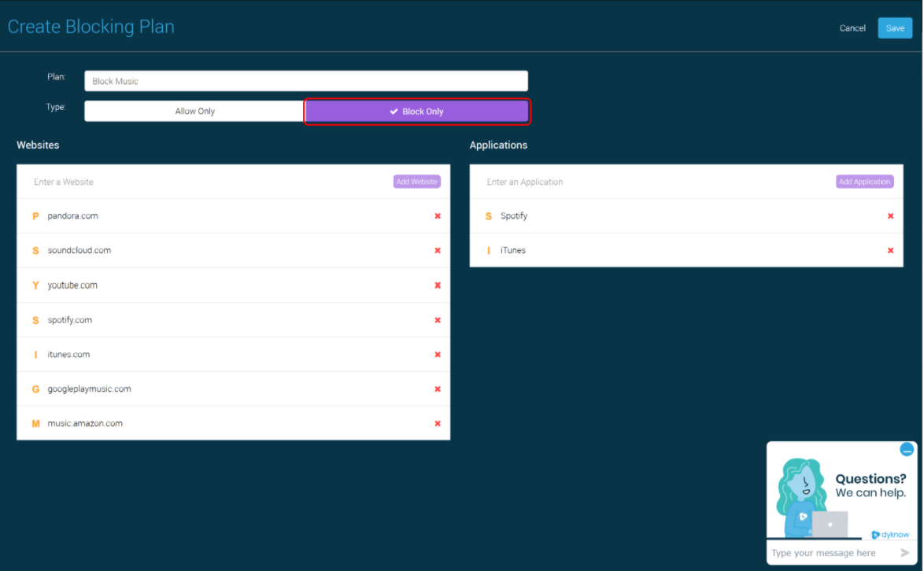Delete the iTunes application using red X
This screenshot has height=571, width=924.
point(890,251)
